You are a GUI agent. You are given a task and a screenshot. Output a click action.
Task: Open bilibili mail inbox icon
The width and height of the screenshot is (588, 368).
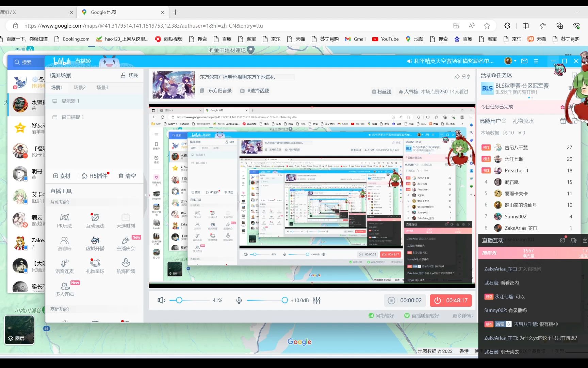[x=524, y=61]
